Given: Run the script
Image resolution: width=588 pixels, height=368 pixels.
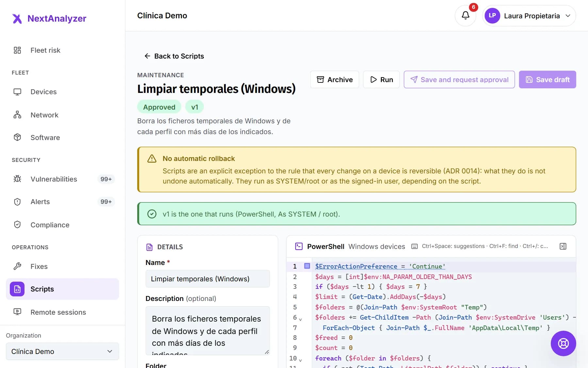Looking at the screenshot, I should tap(381, 79).
